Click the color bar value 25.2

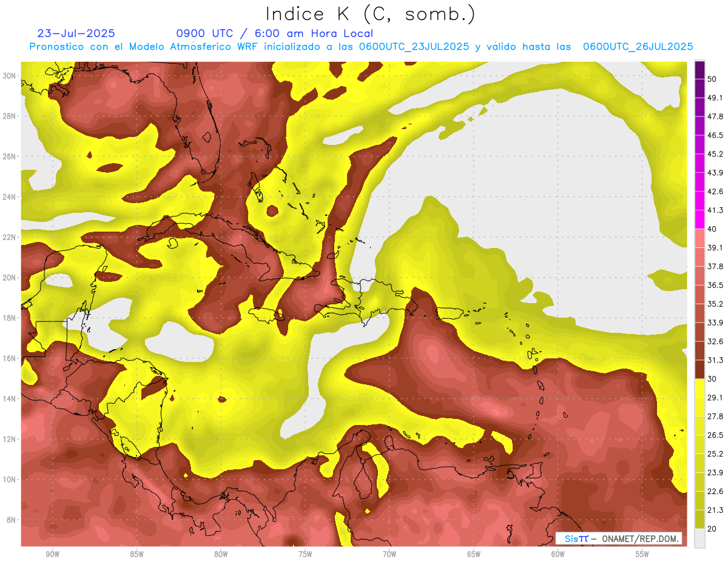716,454
